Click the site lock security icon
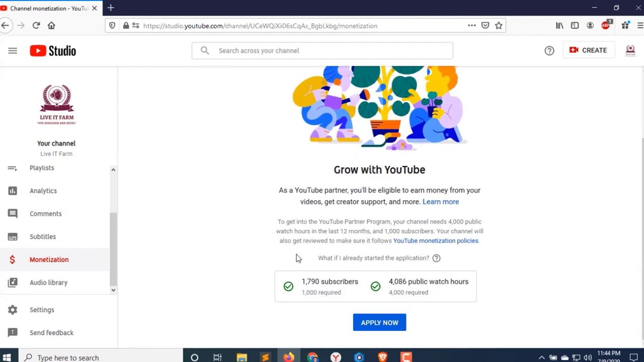 tap(126, 26)
